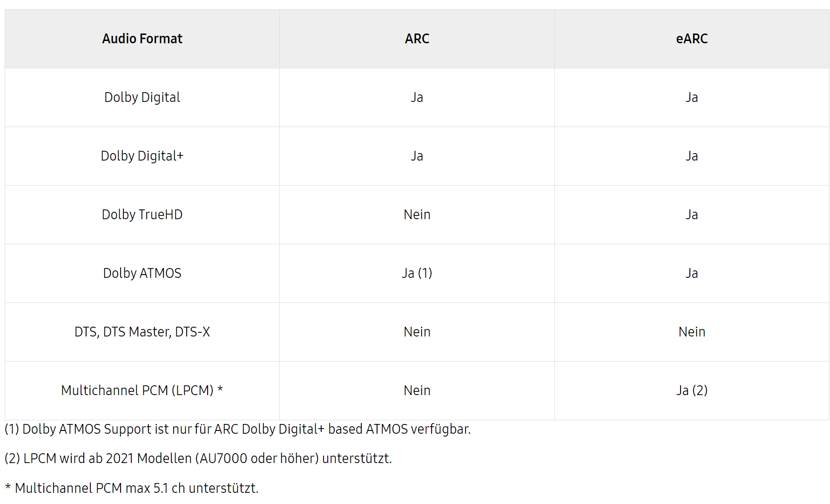Click the Dolby ATMOS format cell
Image resolution: width=830 pixels, height=504 pixels.
coord(142,273)
